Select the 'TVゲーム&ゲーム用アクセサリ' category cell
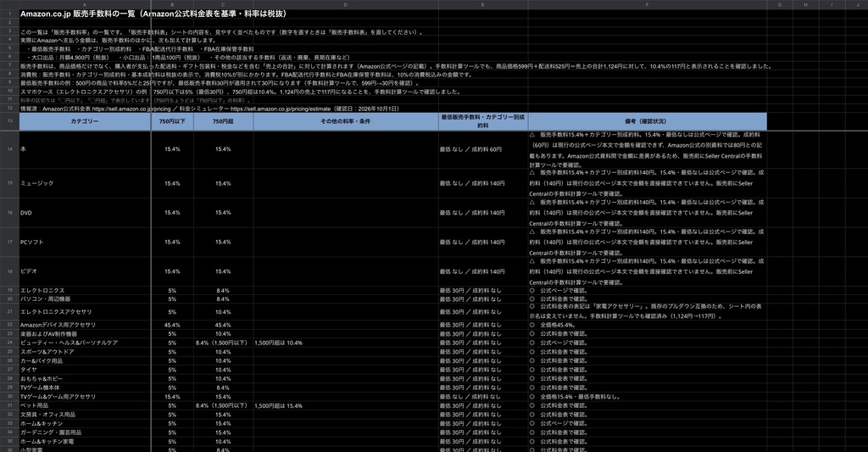The width and height of the screenshot is (868, 452). pos(85,397)
